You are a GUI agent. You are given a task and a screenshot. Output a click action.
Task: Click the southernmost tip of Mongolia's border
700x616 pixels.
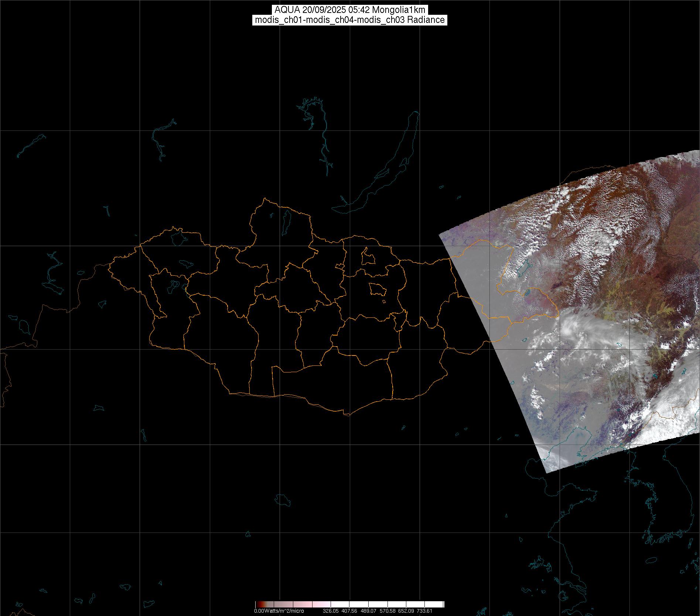tap(347, 415)
